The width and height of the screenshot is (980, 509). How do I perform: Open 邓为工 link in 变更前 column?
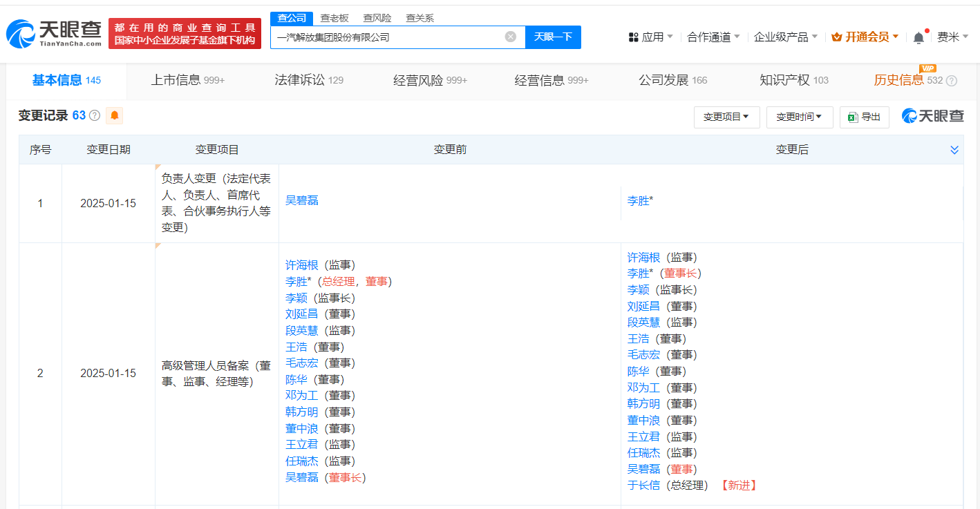302,395
